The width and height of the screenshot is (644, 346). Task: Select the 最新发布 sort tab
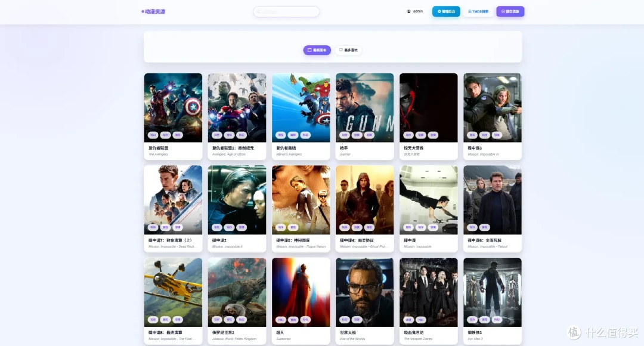[317, 50]
